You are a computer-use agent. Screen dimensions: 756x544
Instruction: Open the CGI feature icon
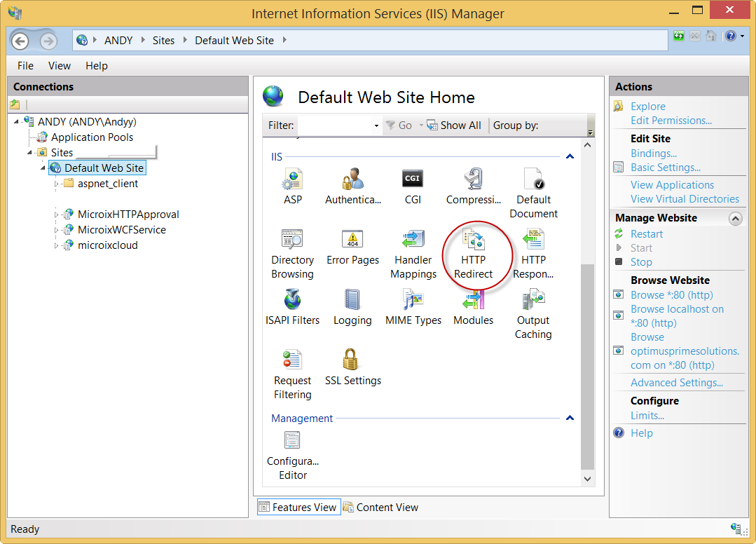point(413,180)
